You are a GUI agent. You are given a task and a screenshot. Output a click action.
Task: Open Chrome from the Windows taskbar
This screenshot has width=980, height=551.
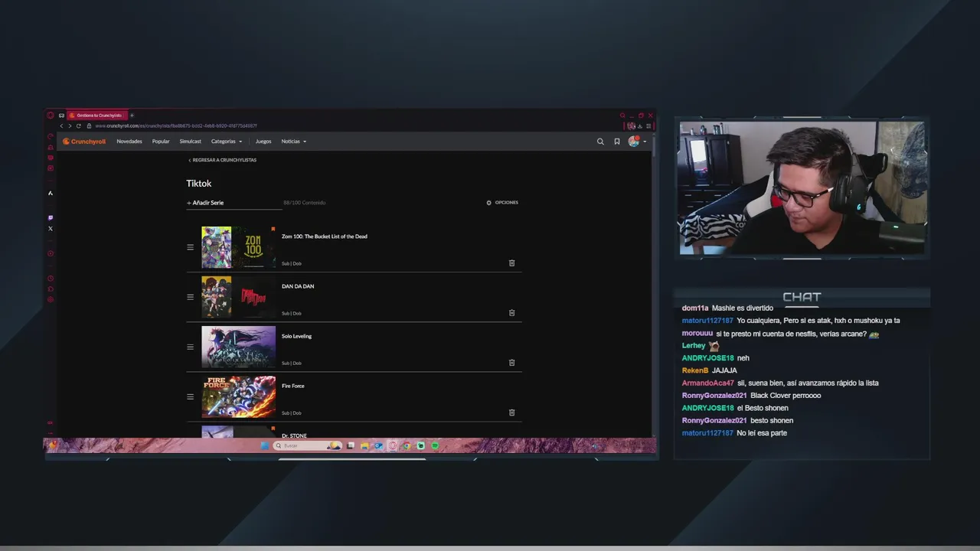pyautogui.click(x=407, y=445)
